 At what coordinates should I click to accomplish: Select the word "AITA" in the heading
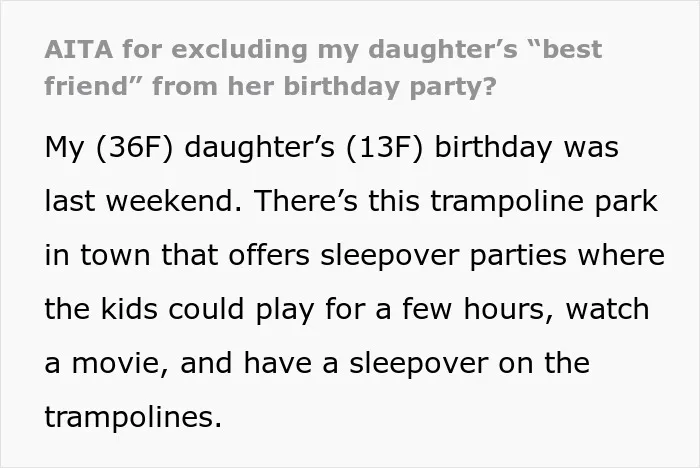coord(79,49)
